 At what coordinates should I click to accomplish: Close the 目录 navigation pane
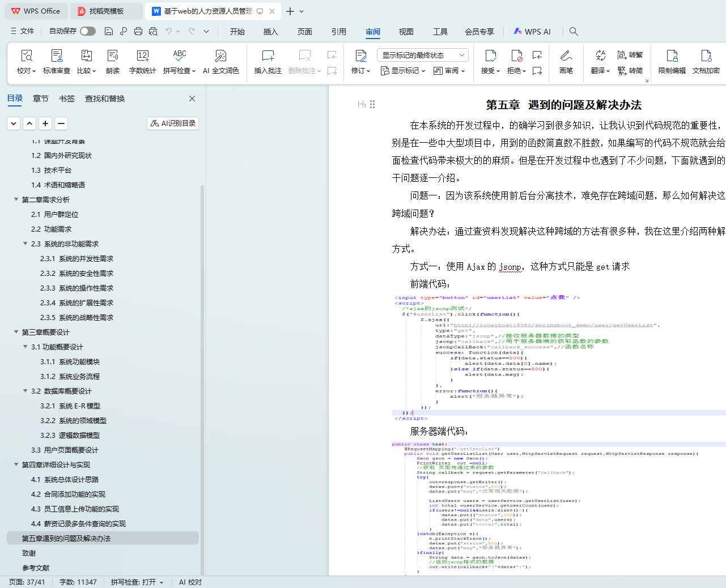[192, 99]
